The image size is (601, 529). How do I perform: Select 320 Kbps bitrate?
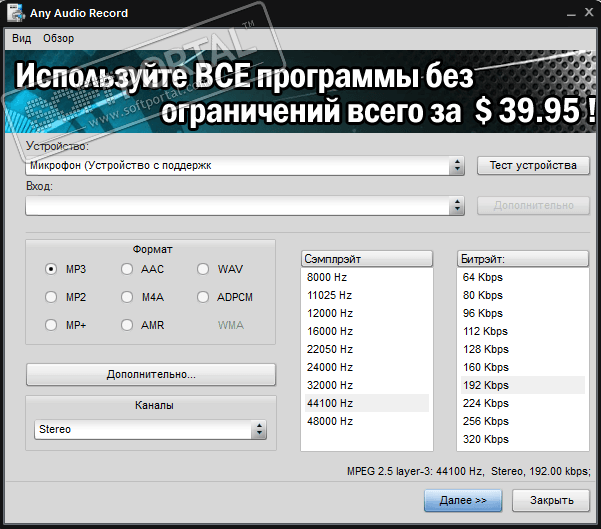click(523, 439)
